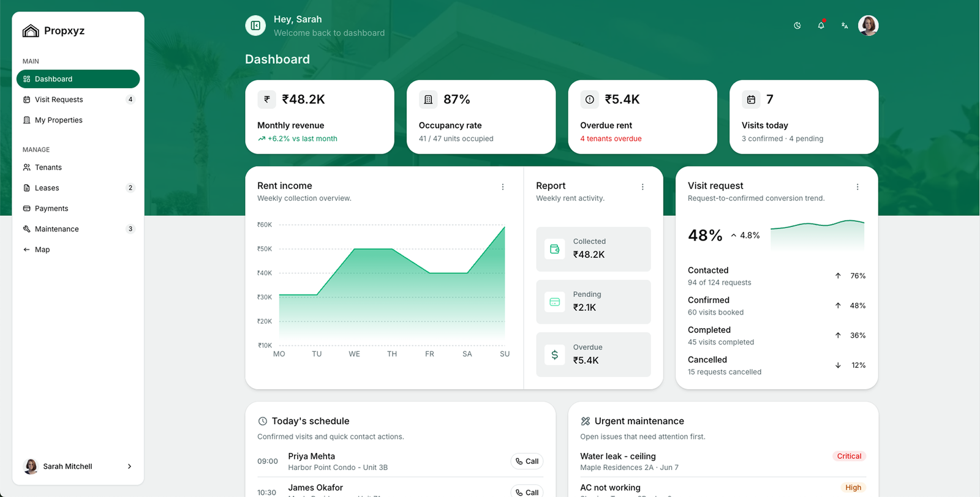Click the up arrow in the Completed row
Screen dimensions: 980x497
click(x=838, y=335)
